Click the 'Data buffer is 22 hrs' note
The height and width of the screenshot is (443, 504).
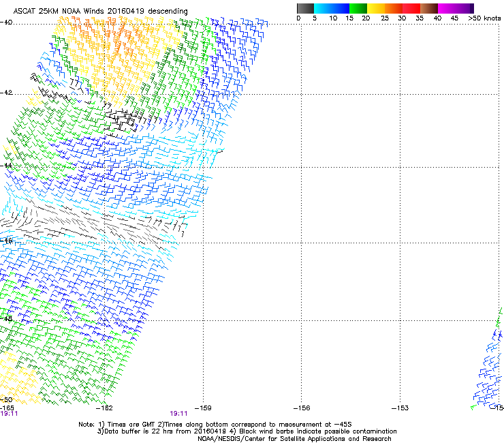[137, 431]
